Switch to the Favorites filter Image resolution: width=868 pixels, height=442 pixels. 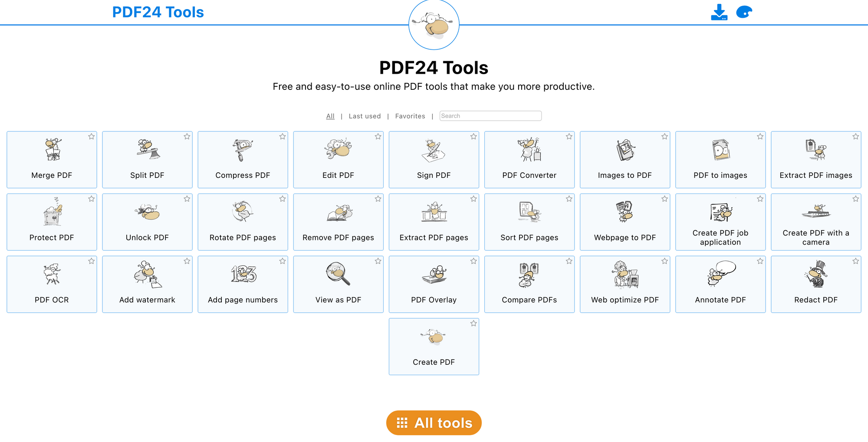click(410, 116)
